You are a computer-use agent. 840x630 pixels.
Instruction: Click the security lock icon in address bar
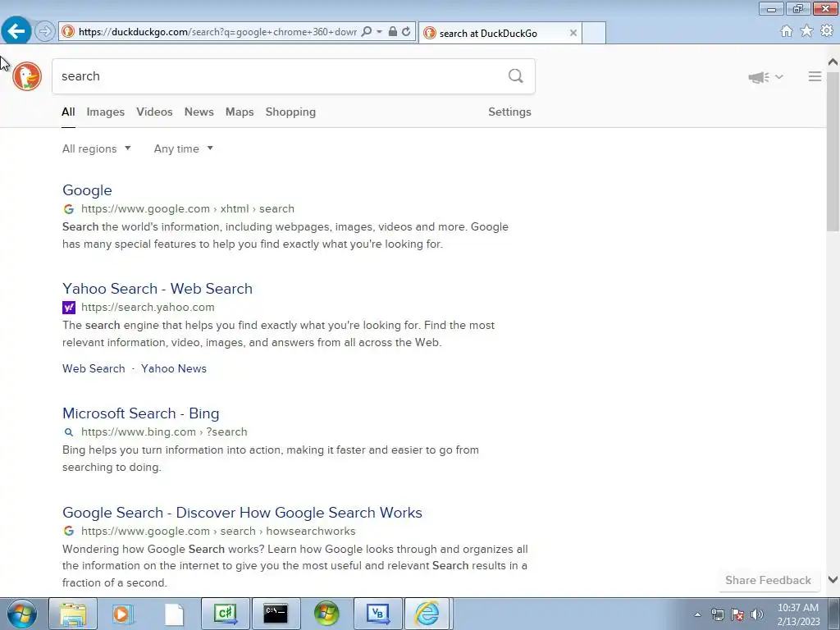point(393,32)
